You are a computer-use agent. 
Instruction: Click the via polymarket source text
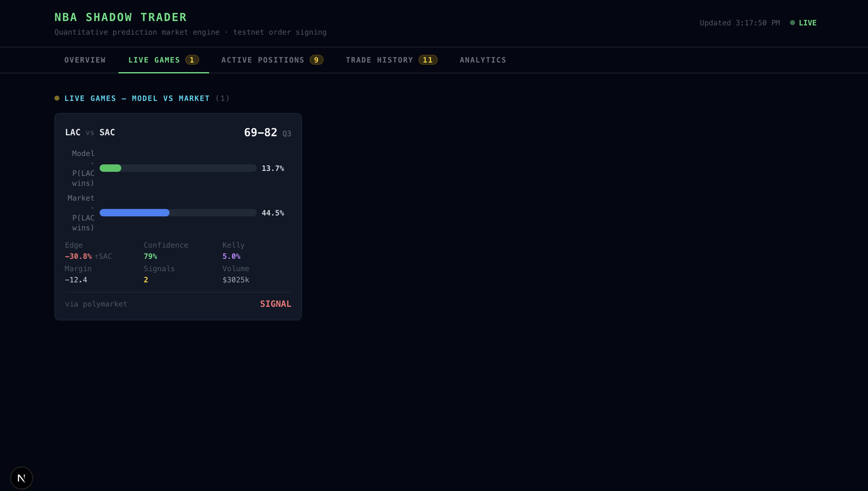[96, 304]
